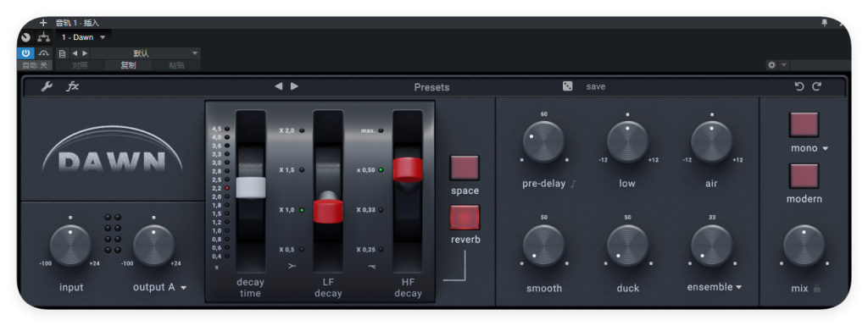Expand the mono dropdown
The height and width of the screenshot is (326, 868).
click(x=810, y=148)
